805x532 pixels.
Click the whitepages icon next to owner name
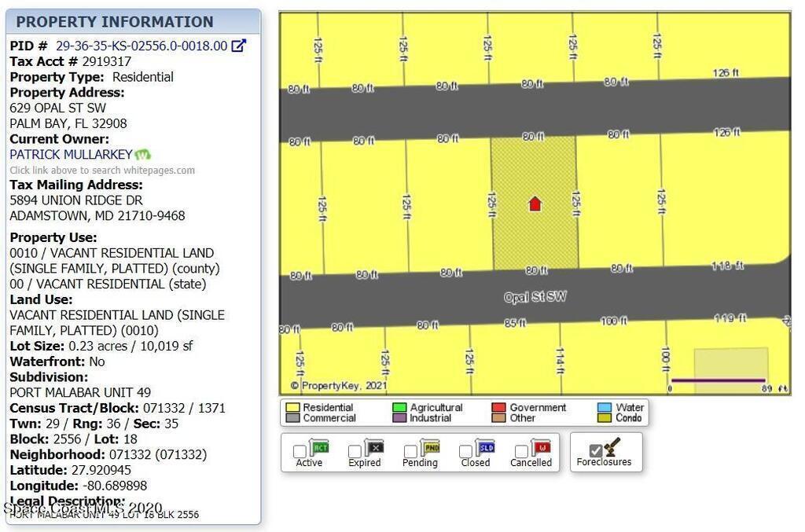click(x=143, y=155)
